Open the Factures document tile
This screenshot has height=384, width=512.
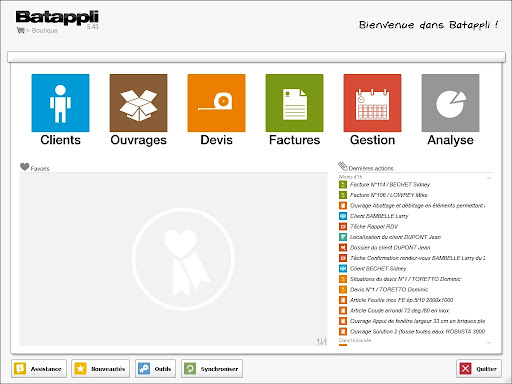pos(294,103)
